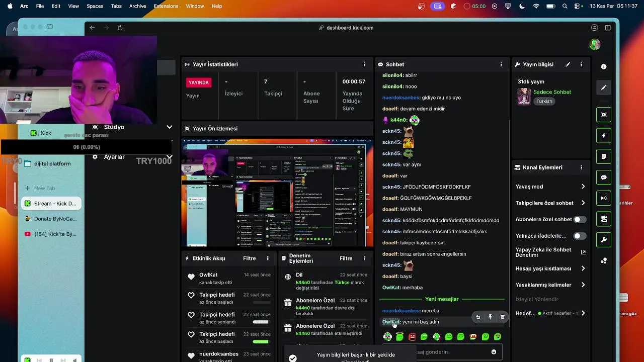Screen dimensions: 644x362
Task: Toggle Yalnızca ifadelerle switch
Action: (x=580, y=236)
